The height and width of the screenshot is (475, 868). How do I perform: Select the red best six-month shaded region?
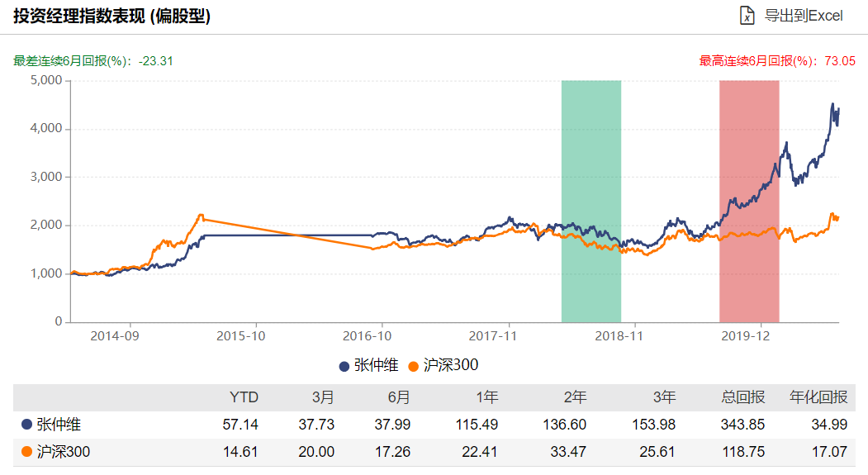click(x=749, y=201)
